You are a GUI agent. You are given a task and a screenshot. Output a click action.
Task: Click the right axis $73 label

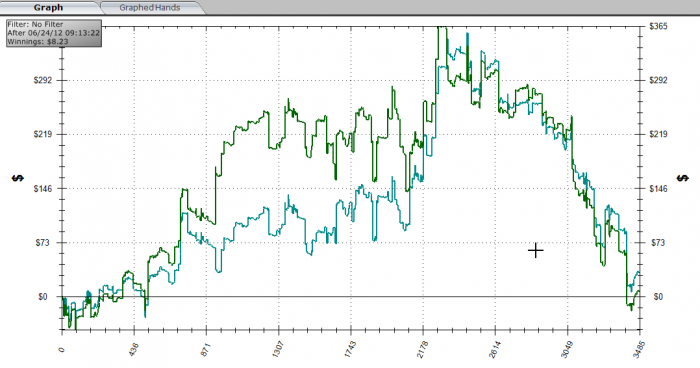coord(658,243)
